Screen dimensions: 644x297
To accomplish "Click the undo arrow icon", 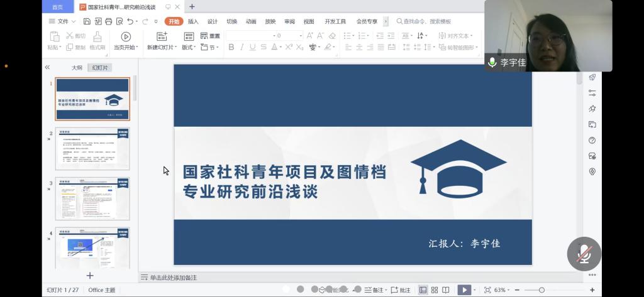I will (x=131, y=21).
